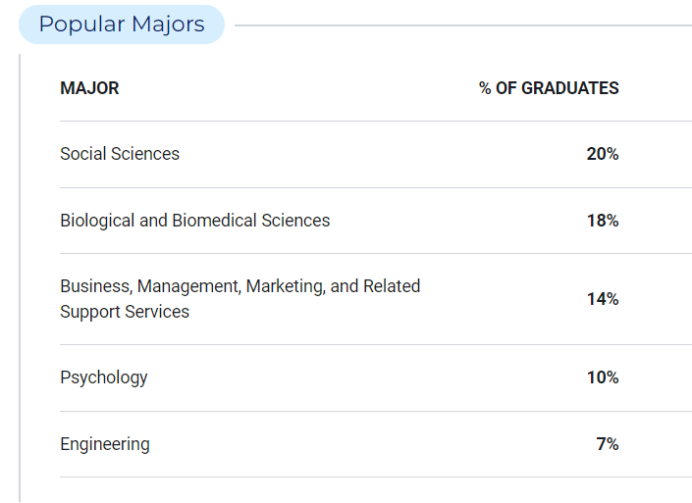Screen dimensions: 692x503
Task: Click the 20% value for Social Sciences
Action: point(602,154)
